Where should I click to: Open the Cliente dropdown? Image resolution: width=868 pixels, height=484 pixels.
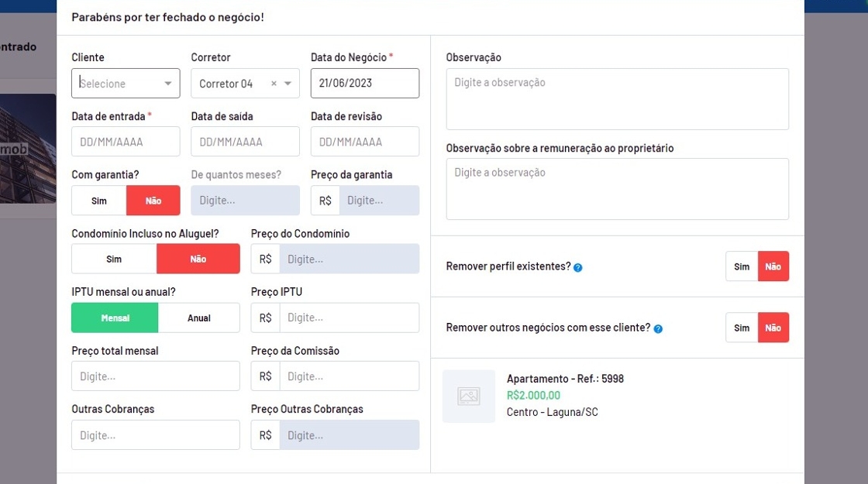point(126,84)
